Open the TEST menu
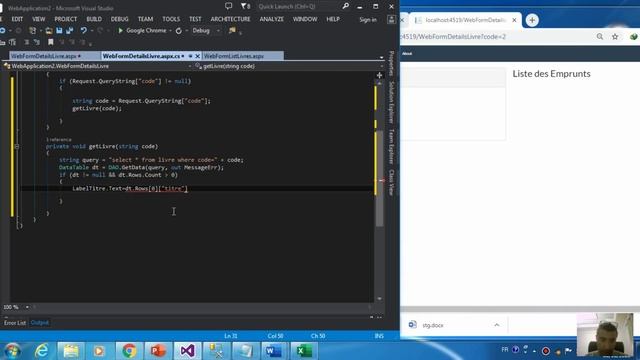Viewport: 640px width, 360px height. tap(195, 19)
